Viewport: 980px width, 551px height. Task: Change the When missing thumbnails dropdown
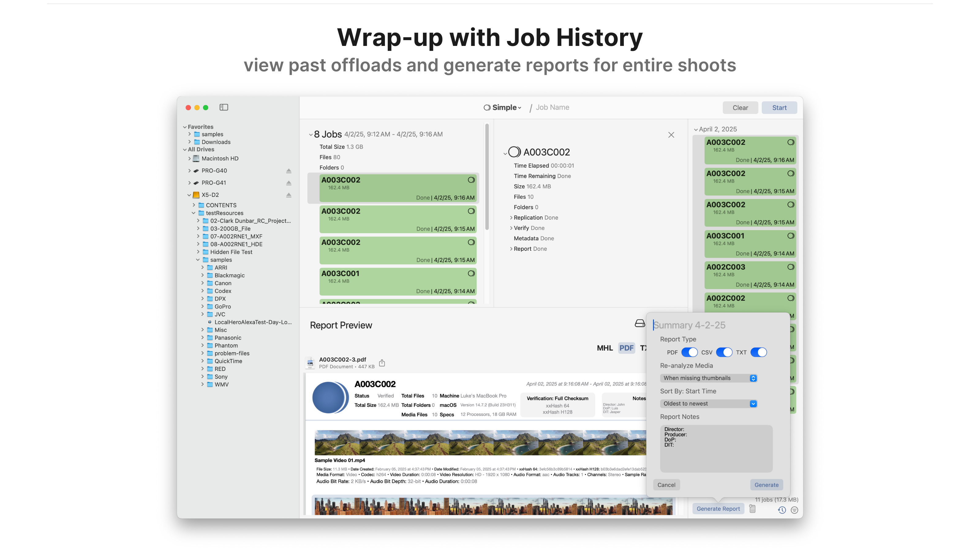(708, 378)
